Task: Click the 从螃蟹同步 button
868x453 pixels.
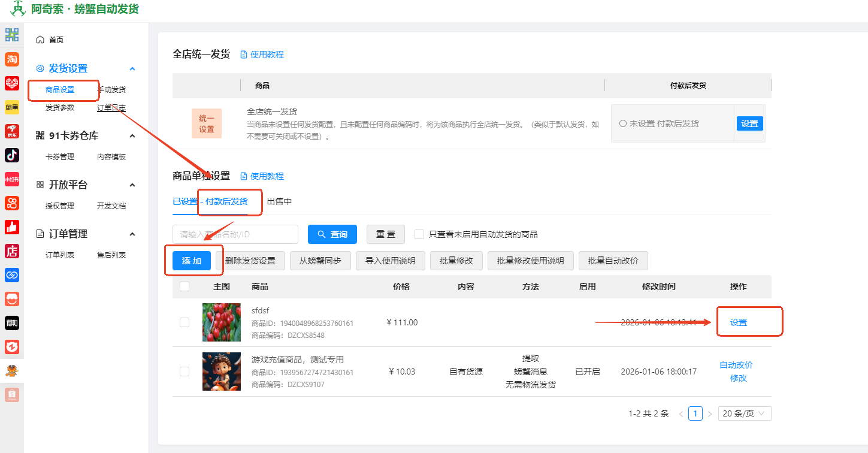Action: (x=320, y=261)
